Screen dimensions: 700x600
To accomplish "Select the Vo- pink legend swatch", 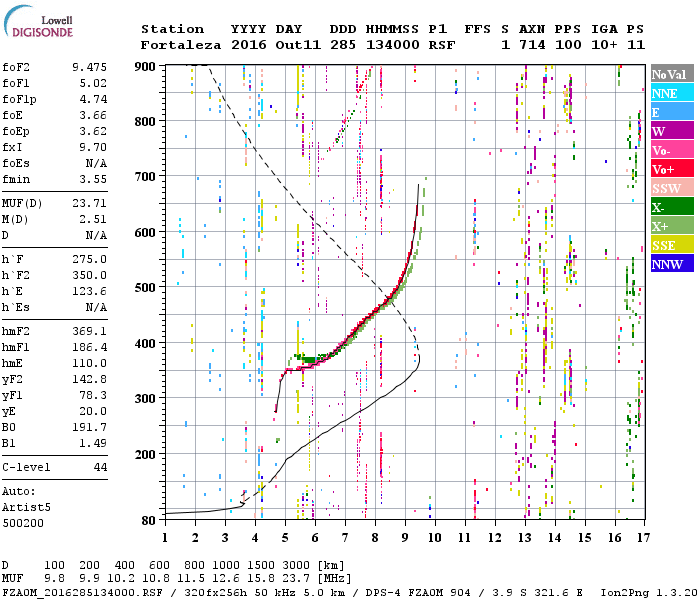I will (672, 150).
